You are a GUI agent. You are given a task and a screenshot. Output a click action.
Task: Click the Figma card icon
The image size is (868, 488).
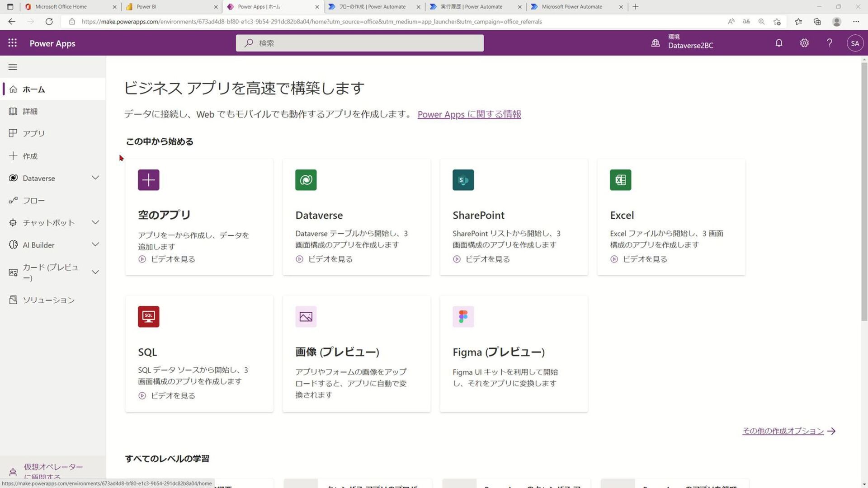pos(463,317)
